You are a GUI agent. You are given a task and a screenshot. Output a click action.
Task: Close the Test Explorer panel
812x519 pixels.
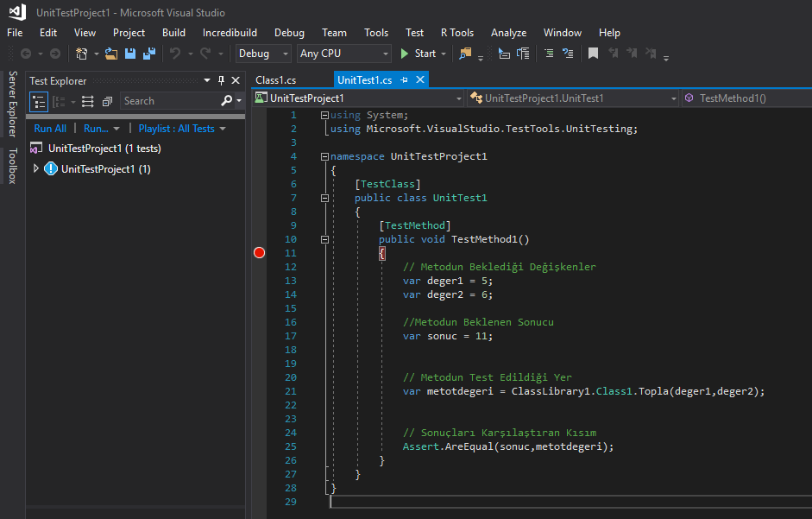click(x=236, y=80)
